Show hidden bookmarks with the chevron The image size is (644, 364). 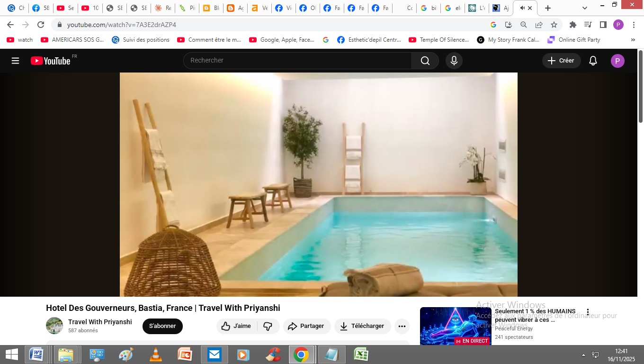[633, 40]
